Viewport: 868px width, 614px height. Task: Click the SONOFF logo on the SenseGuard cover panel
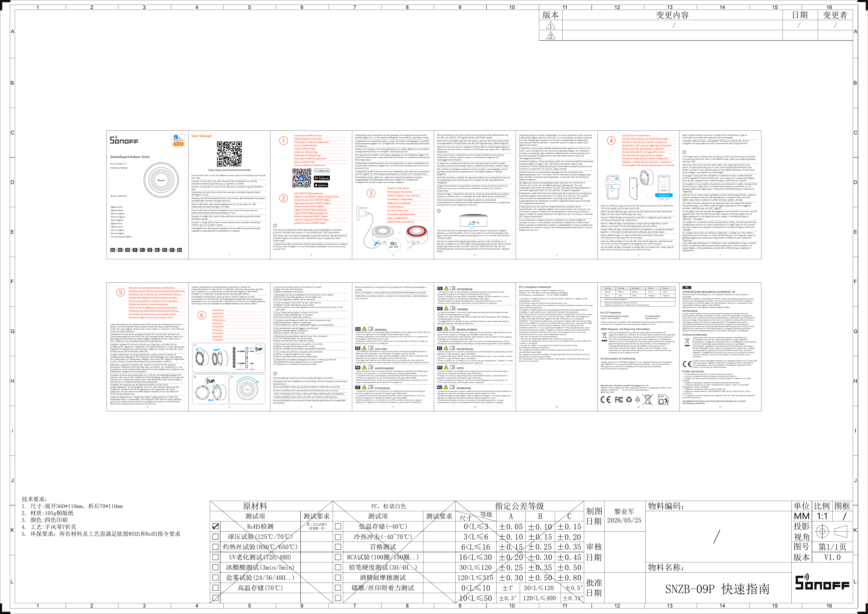[x=124, y=140]
